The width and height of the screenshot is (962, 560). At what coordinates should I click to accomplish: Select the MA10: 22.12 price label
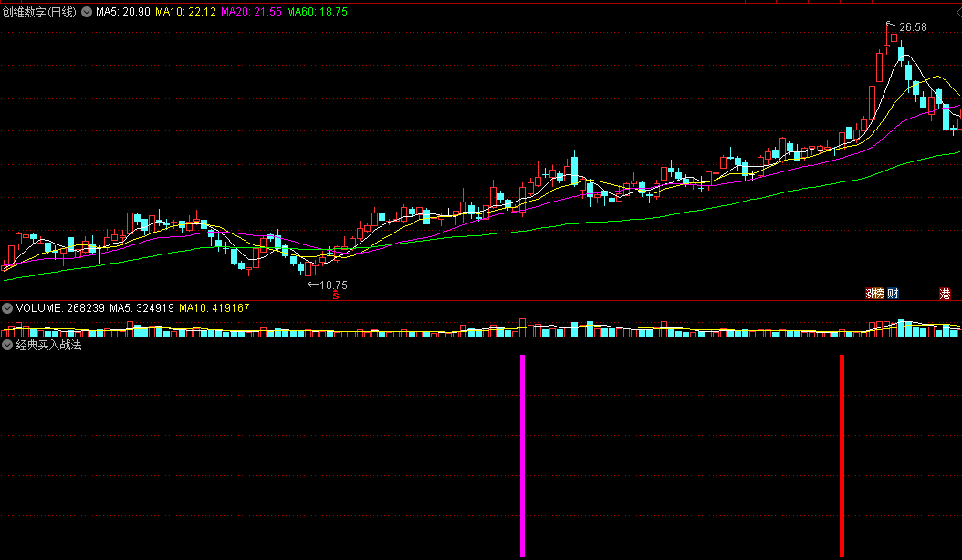pyautogui.click(x=185, y=12)
